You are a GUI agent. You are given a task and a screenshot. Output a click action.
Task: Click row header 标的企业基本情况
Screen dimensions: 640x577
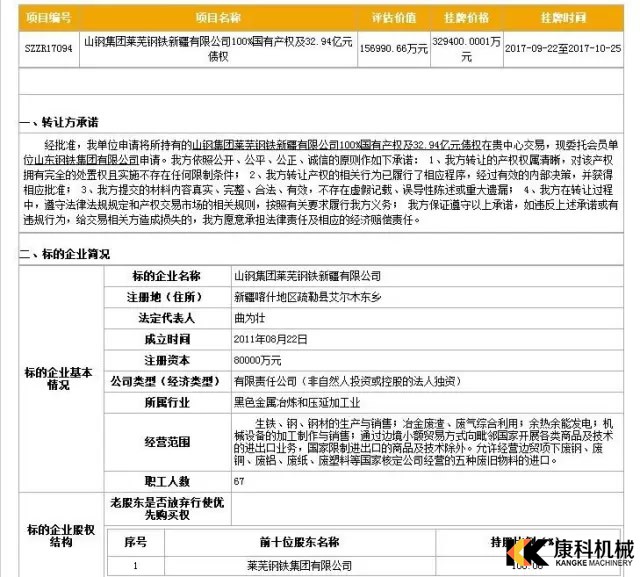pos(58,378)
